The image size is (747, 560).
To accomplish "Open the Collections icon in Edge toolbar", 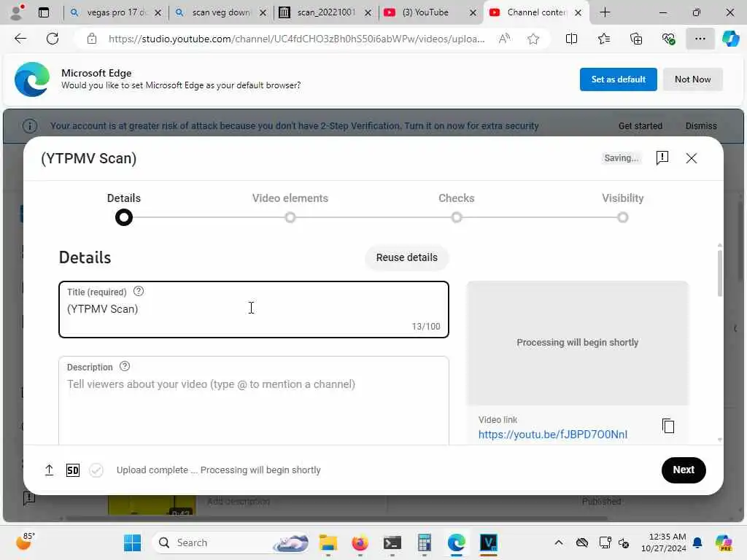I will pos(635,39).
